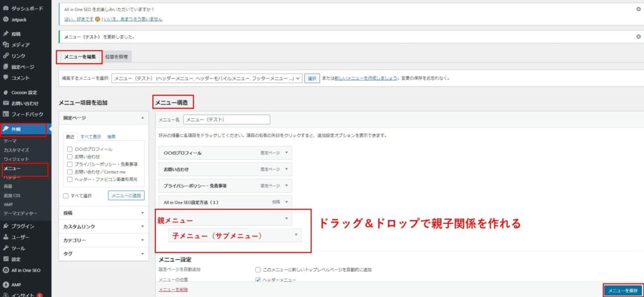Open 追加 CSS in the 外観 submenu
644x297 pixels.
pyautogui.click(x=12, y=196)
